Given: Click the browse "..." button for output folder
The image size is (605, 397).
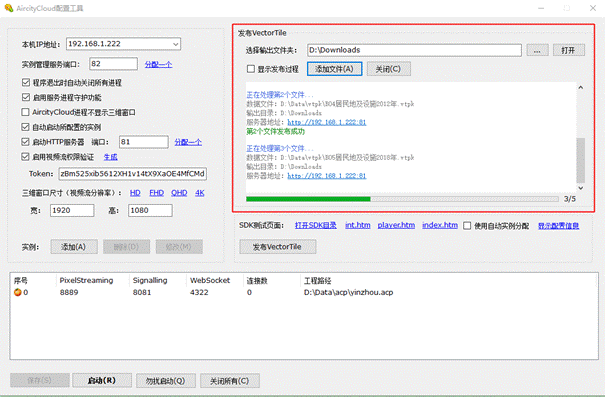Looking at the screenshot, I should (x=537, y=50).
